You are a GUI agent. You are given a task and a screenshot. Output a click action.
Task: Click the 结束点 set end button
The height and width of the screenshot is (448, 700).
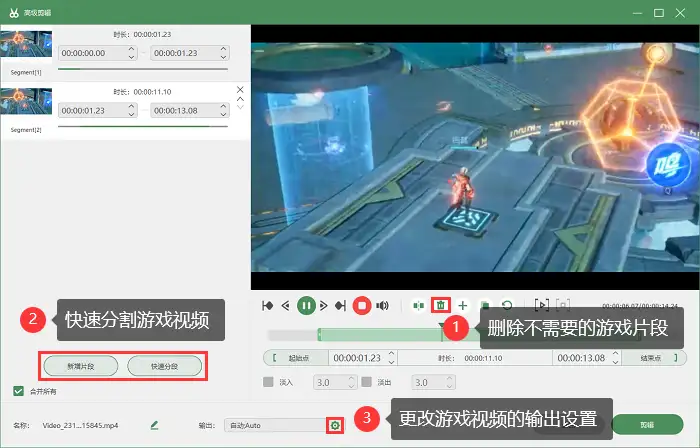click(654, 358)
